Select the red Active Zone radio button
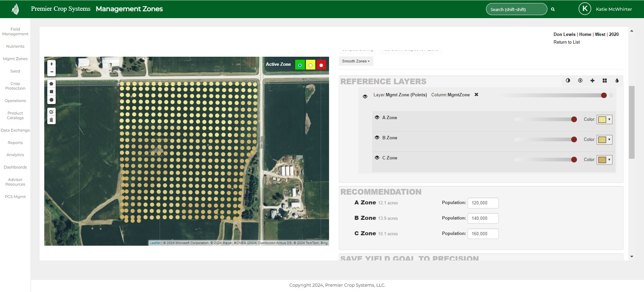 321,65
